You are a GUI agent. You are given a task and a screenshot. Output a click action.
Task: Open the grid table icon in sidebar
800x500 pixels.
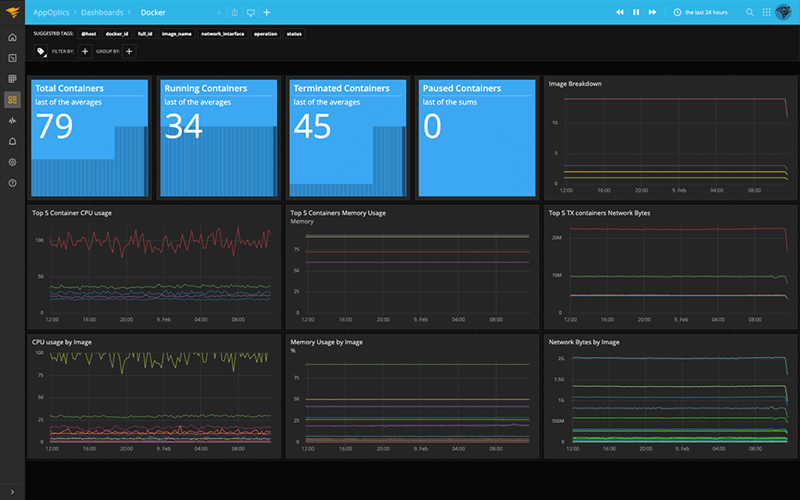point(12,79)
